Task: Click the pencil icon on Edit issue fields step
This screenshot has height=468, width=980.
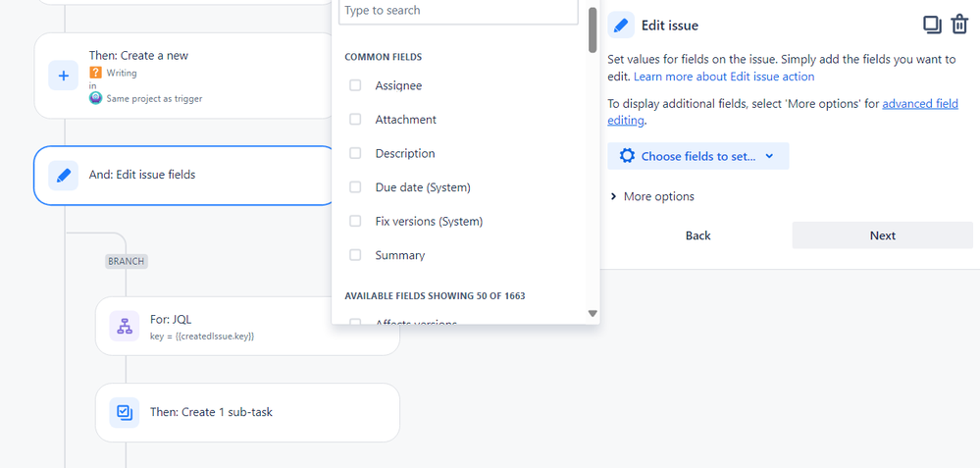Action: [x=63, y=176]
